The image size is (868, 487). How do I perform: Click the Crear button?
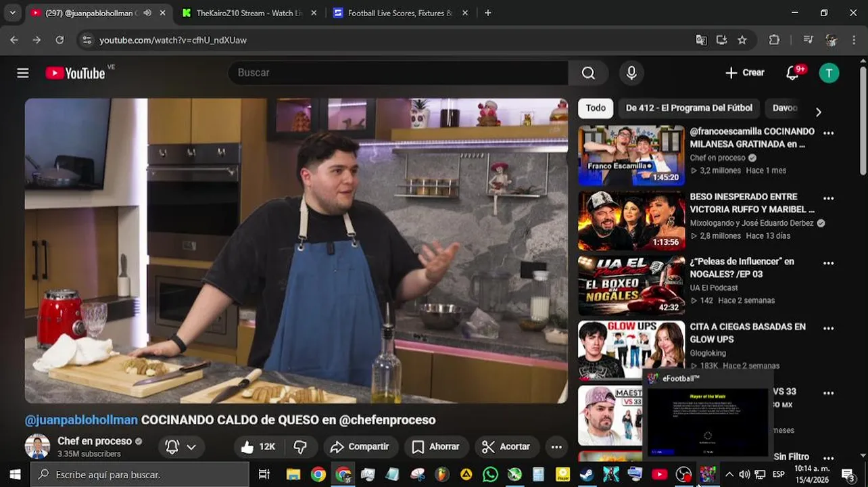pyautogui.click(x=744, y=73)
